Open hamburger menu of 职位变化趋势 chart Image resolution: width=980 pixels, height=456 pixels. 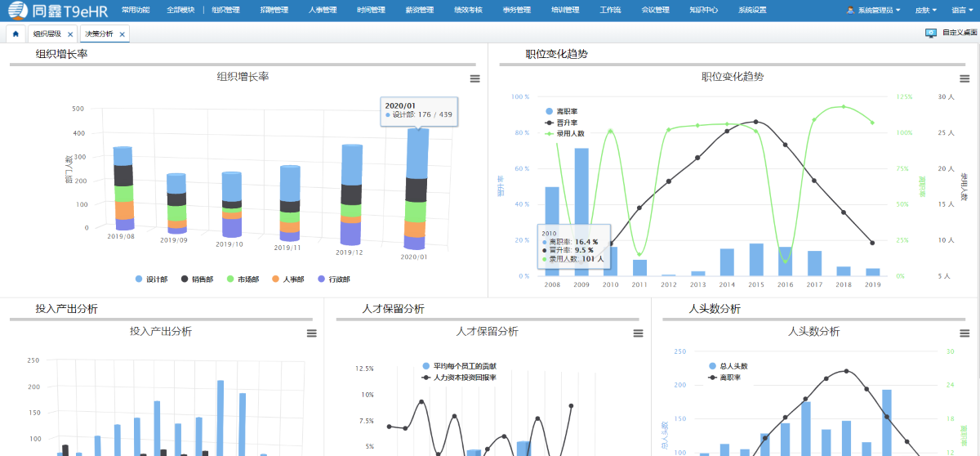tap(964, 78)
